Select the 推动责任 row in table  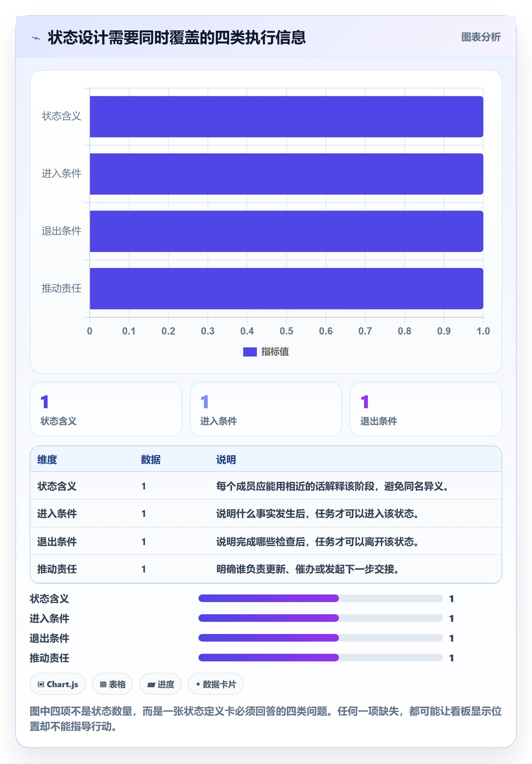pyautogui.click(x=266, y=569)
